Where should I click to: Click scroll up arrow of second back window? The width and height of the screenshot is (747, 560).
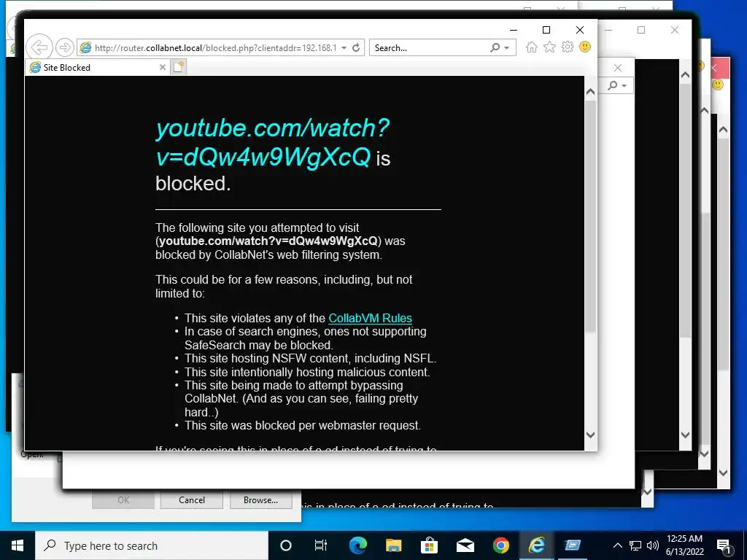click(685, 75)
